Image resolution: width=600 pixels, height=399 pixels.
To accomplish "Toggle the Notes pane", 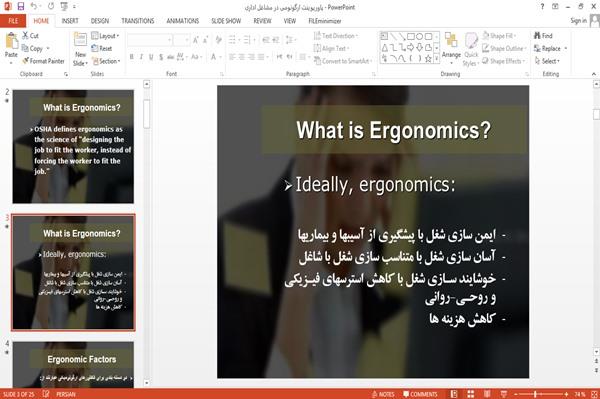I will (x=383, y=394).
